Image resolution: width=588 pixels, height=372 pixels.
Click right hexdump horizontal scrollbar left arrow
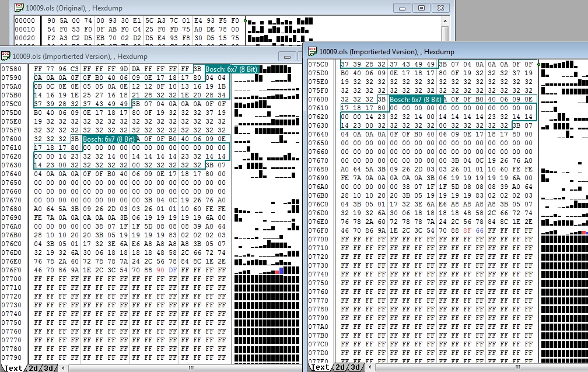(x=370, y=367)
